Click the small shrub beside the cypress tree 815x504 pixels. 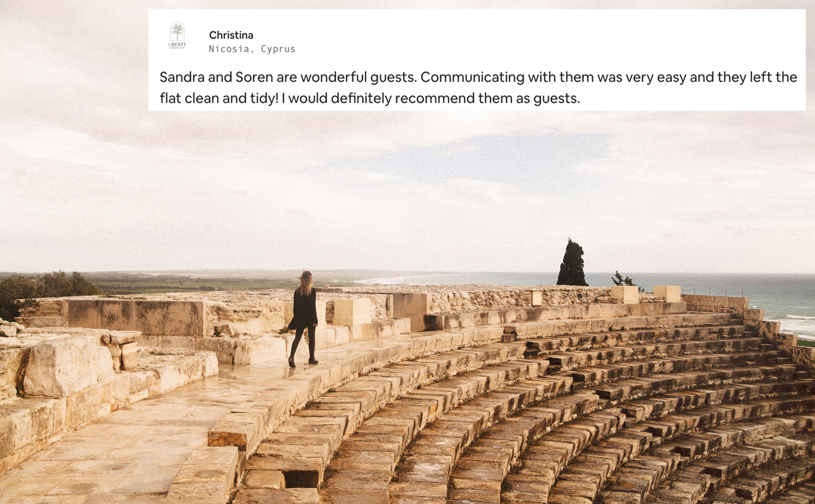(624, 280)
